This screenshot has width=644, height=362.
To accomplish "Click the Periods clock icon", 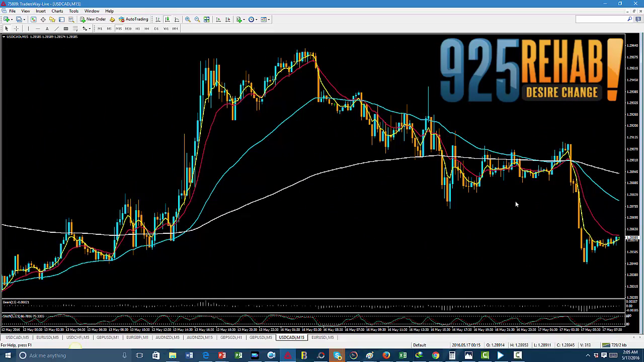I will point(251,20).
